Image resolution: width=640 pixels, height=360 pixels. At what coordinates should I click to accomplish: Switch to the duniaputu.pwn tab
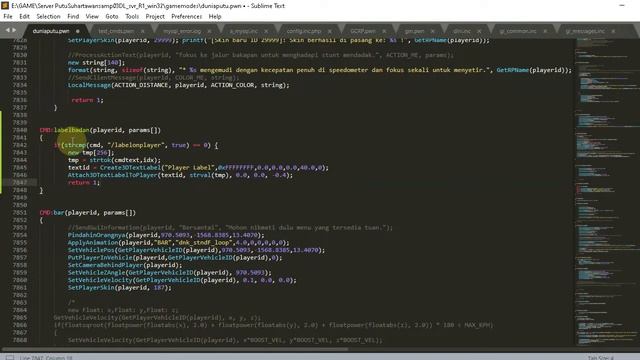[x=51, y=31]
